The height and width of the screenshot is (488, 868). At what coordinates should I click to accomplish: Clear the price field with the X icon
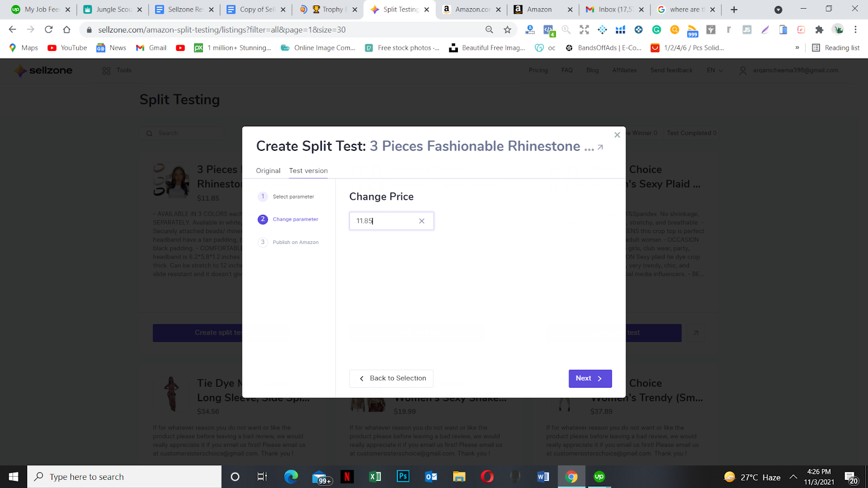point(422,221)
